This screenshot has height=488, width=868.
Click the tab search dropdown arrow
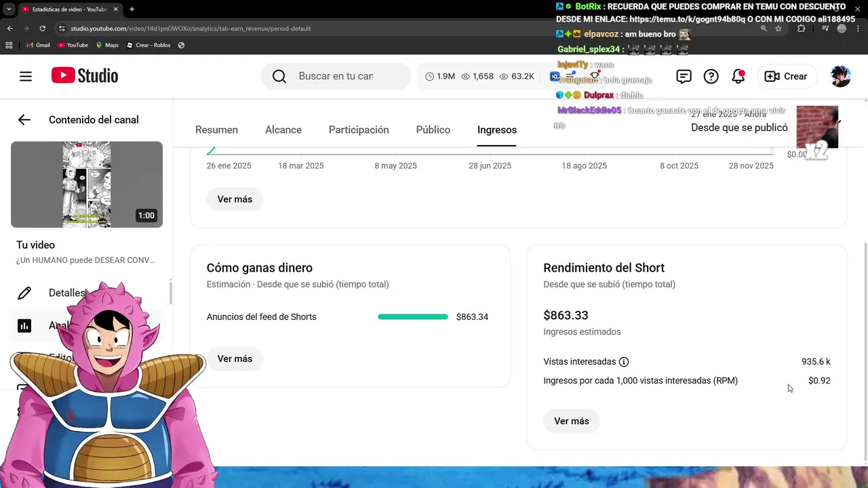tap(9, 9)
